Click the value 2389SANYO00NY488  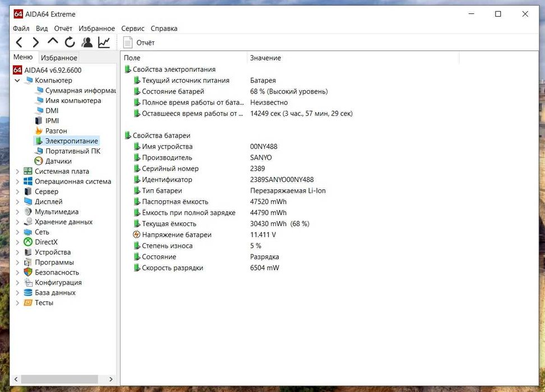(281, 180)
